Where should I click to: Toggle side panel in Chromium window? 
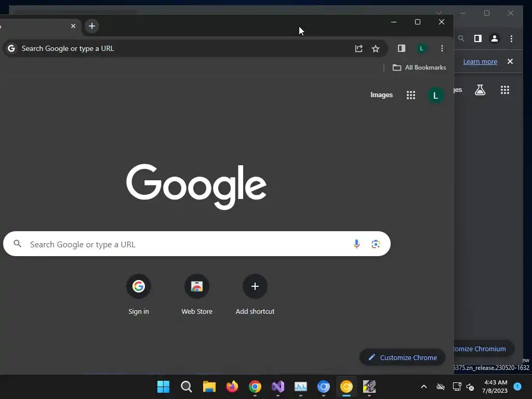478,38
